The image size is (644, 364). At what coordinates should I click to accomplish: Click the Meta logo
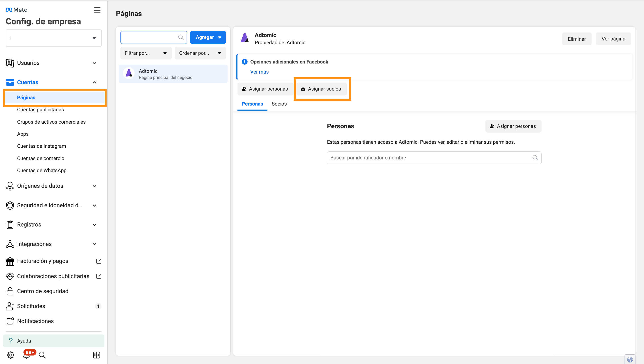[17, 10]
